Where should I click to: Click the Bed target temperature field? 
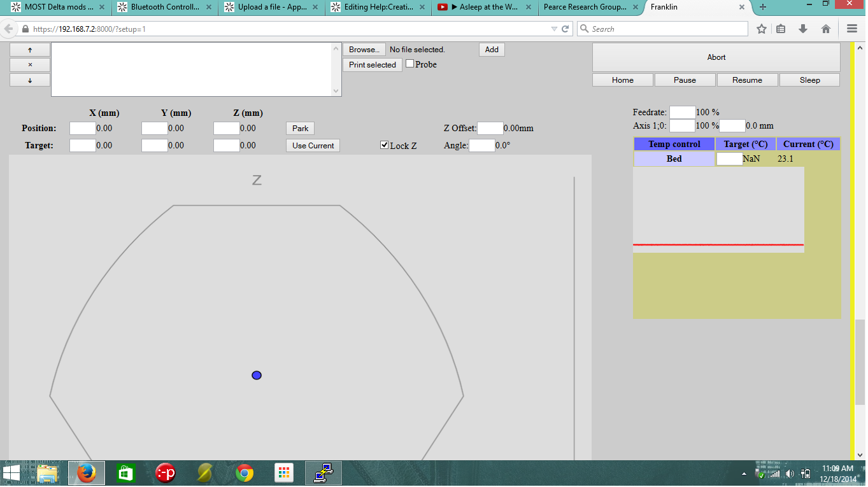pos(729,159)
